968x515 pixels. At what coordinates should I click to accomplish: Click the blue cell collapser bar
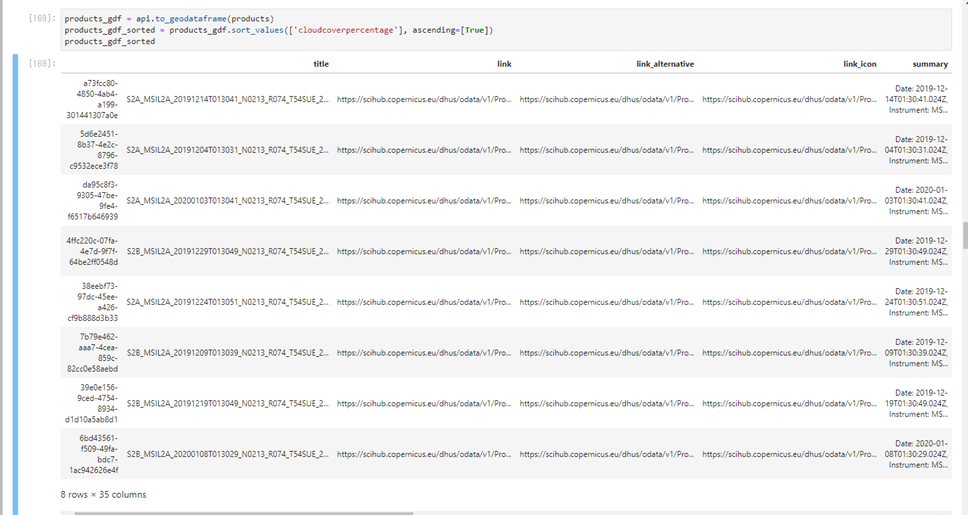coord(15,284)
